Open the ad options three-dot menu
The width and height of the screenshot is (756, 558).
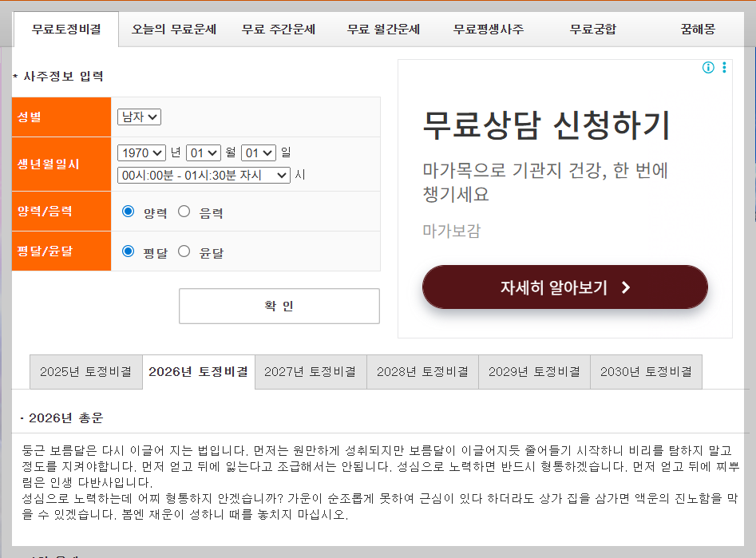tap(724, 68)
